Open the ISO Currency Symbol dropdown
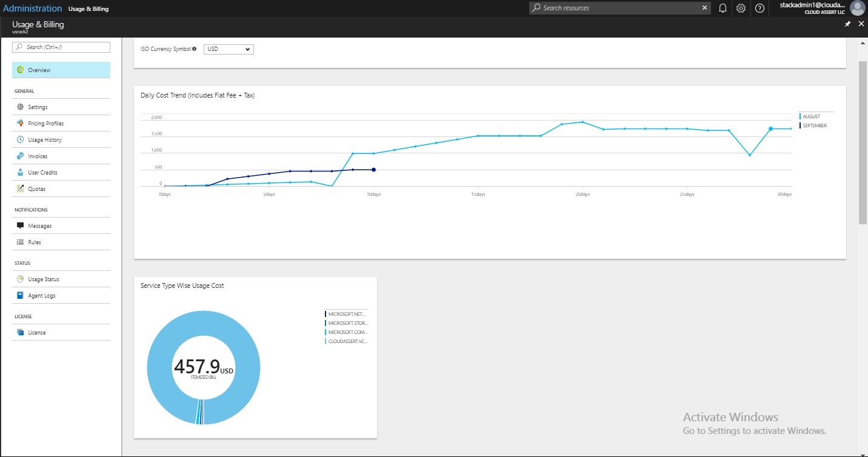 click(x=229, y=49)
